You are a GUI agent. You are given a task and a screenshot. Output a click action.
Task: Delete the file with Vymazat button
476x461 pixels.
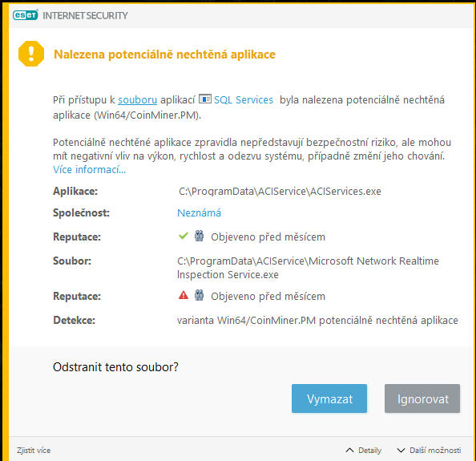329,398
